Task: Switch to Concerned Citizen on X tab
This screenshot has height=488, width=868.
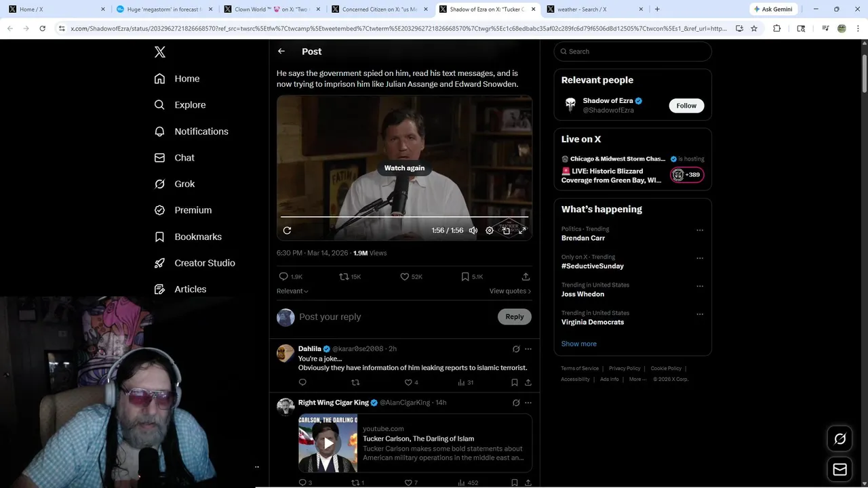Action: (x=379, y=9)
